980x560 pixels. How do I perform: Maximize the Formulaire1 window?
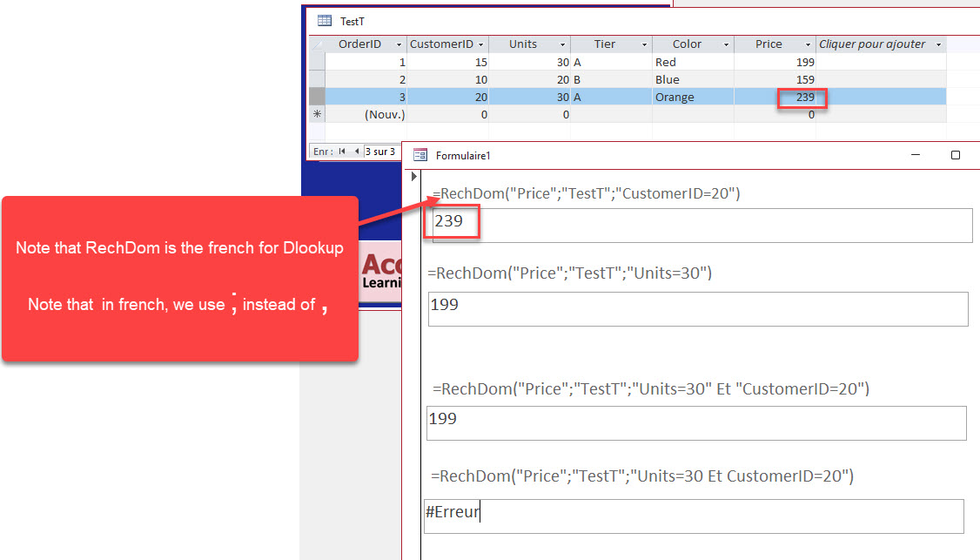coord(955,155)
